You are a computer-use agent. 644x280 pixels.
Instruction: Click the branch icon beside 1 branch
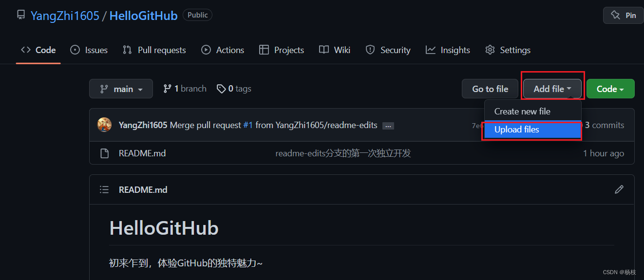coord(167,89)
